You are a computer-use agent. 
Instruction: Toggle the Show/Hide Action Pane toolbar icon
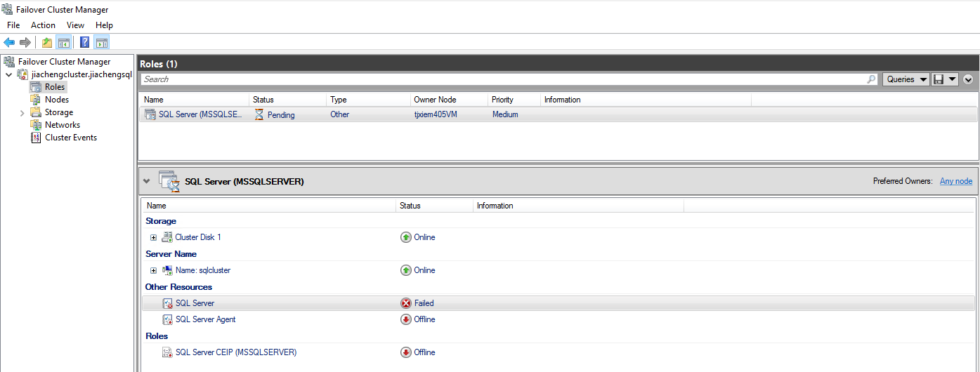[x=101, y=42]
